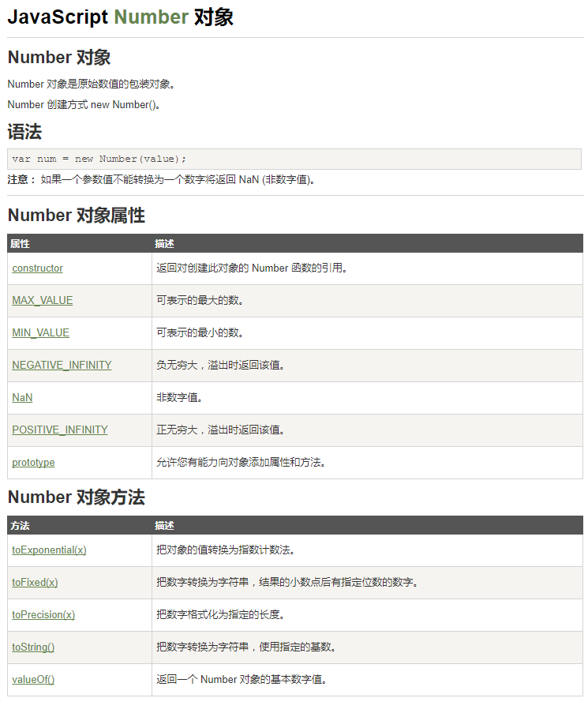Open the toPrecision(x) method link
Screen dimensions: 588x713
(x=43, y=615)
